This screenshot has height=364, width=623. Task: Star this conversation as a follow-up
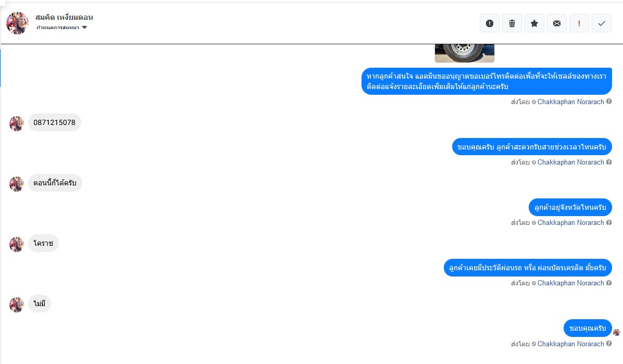534,23
